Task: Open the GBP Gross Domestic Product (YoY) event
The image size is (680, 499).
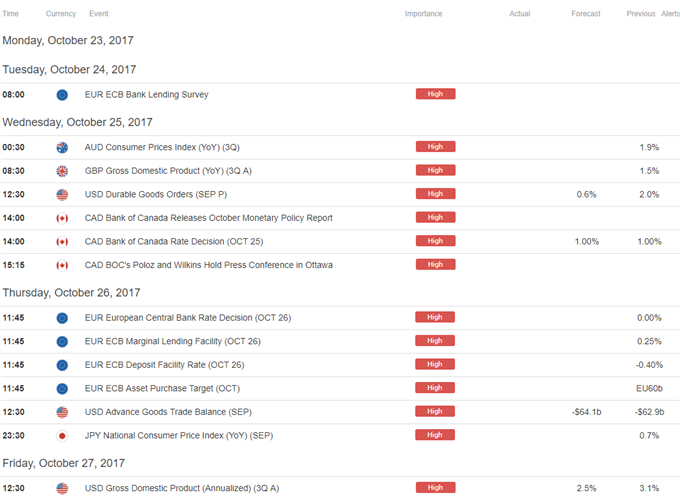Action: point(168,171)
